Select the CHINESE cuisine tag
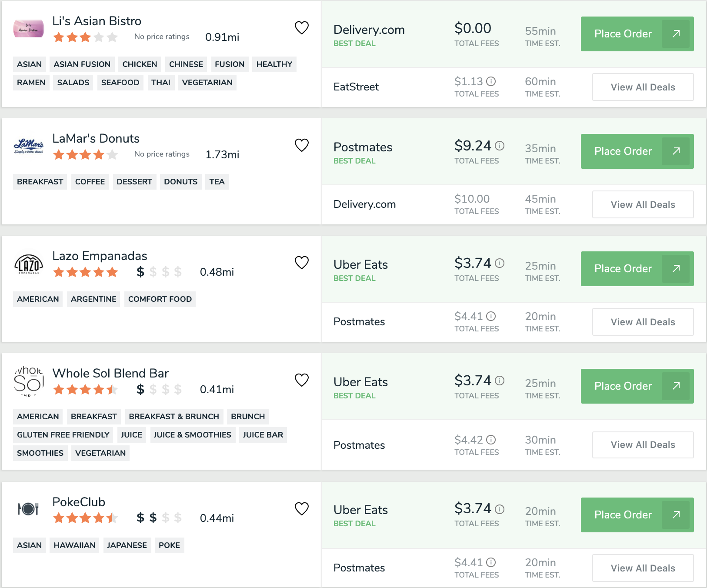 click(186, 64)
